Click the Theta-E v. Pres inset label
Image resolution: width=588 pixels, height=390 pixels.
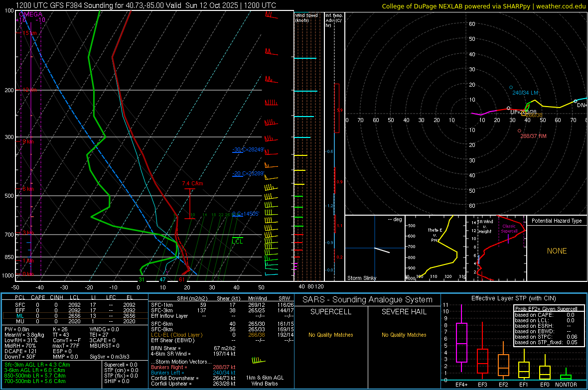[435, 235]
